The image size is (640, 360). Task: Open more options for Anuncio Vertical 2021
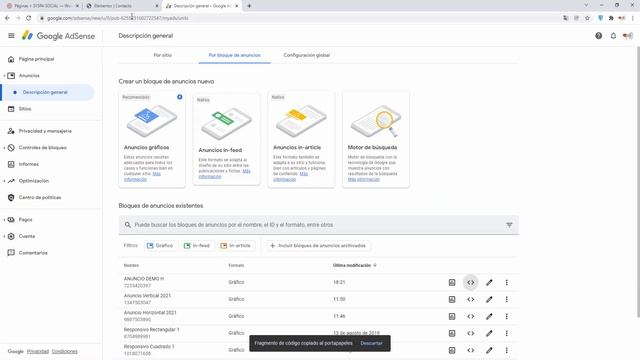coord(507,299)
